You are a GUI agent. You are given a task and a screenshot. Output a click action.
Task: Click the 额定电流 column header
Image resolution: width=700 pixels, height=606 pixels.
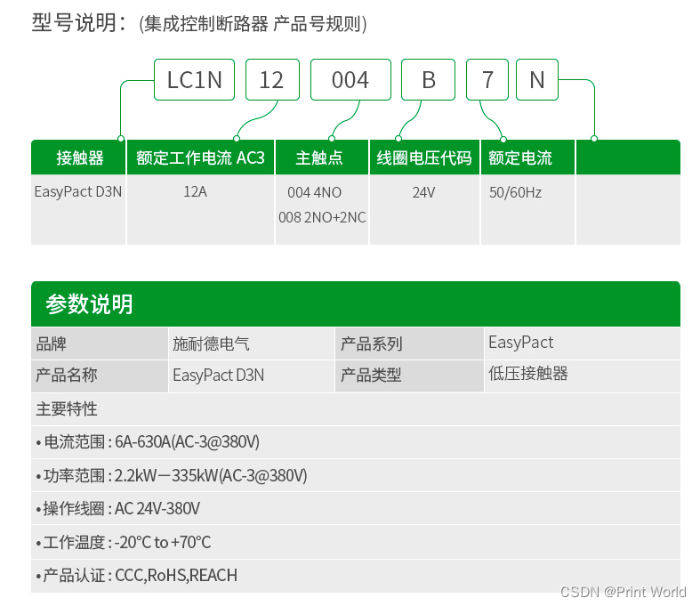(527, 158)
